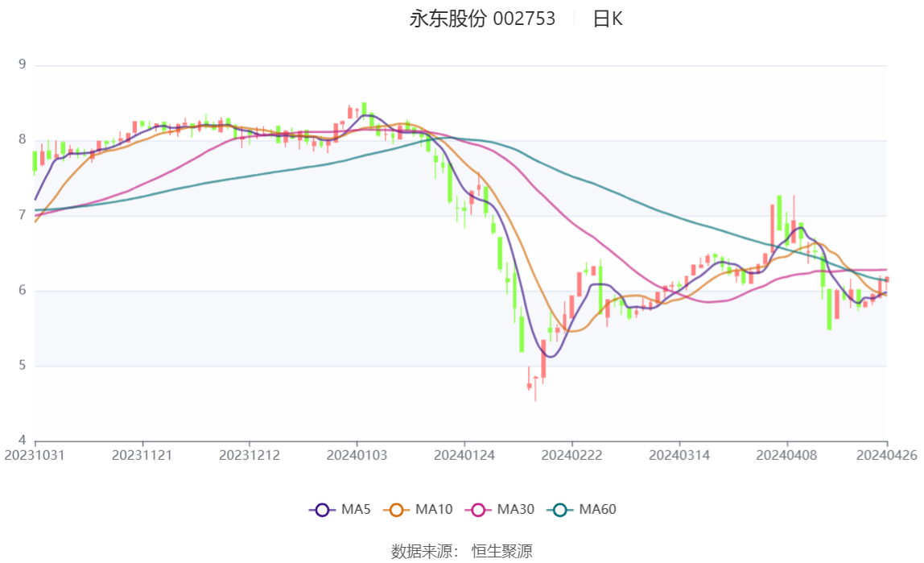924x563 pixels.
Task: Hide the MA10 line via its label
Action: point(434,509)
